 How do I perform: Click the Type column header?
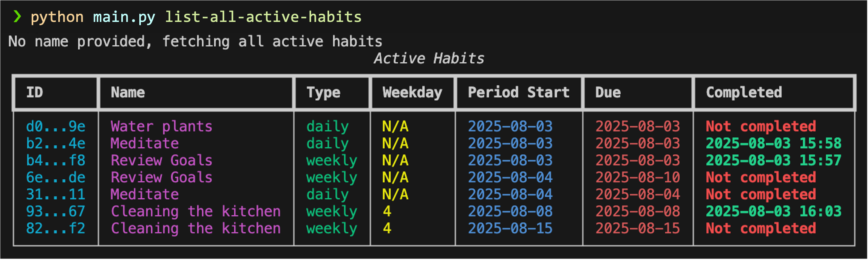323,93
